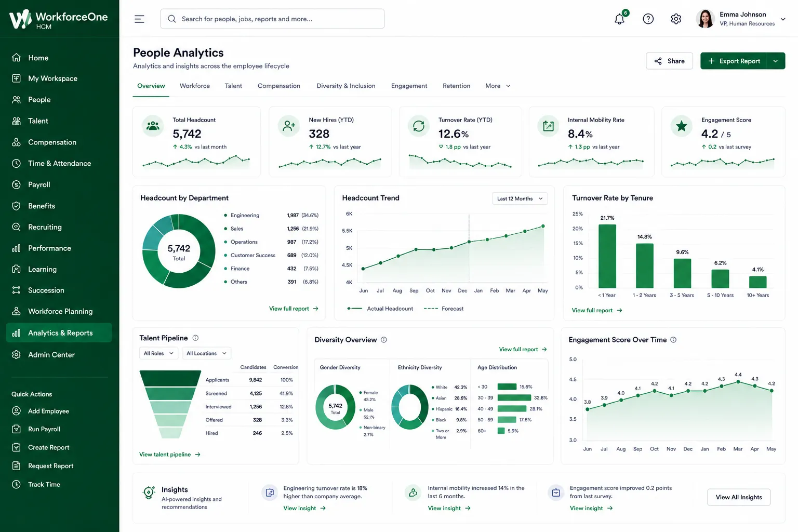
Task: Click Emma Johnson's profile avatar
Action: click(x=706, y=19)
